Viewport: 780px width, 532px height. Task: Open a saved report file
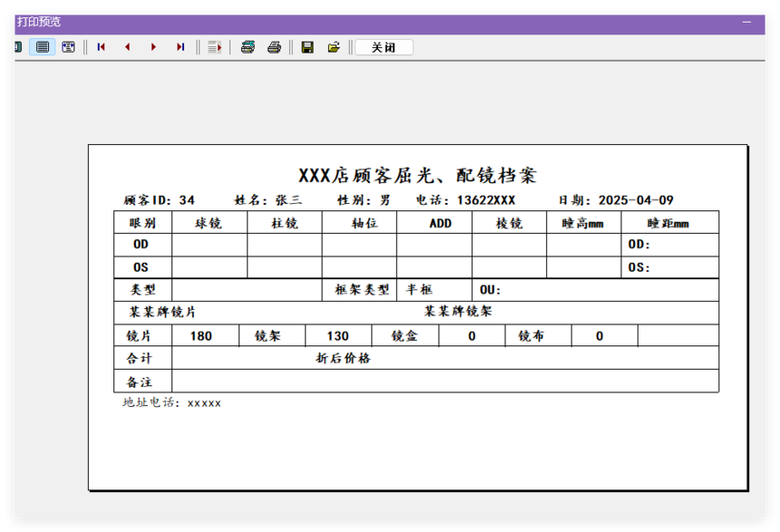[334, 47]
